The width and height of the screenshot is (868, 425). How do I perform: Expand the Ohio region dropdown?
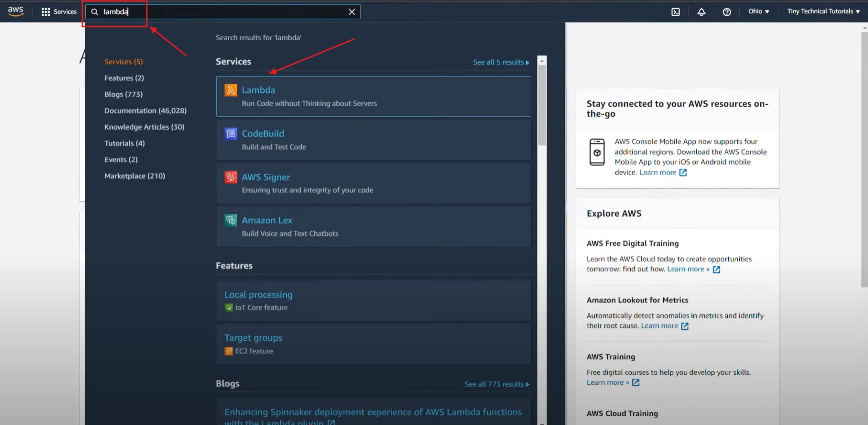[x=758, y=11]
